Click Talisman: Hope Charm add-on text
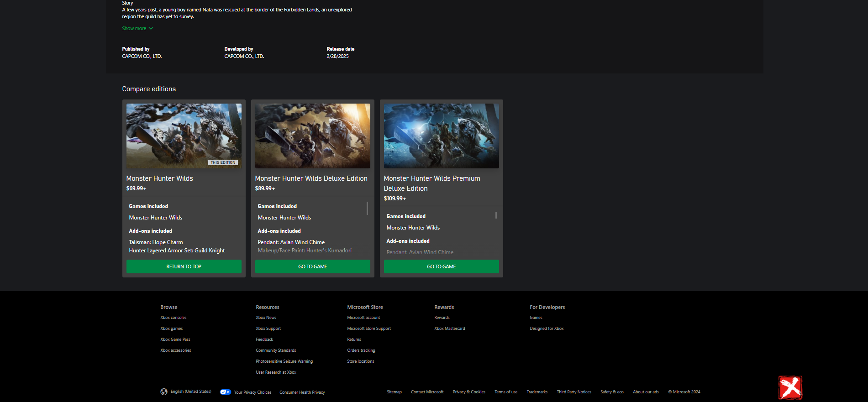Image resolution: width=868 pixels, height=402 pixels. [156, 242]
